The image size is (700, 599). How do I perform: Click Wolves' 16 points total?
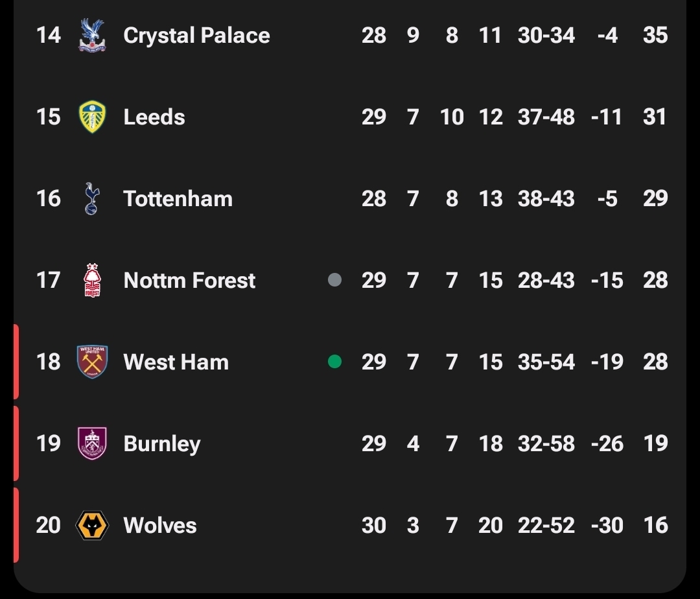(655, 525)
